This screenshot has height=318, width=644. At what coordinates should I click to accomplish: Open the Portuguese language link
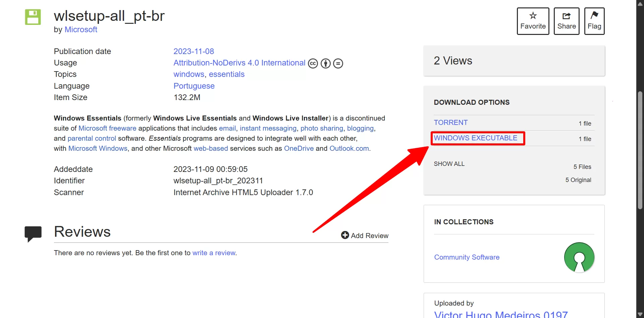pos(194,86)
